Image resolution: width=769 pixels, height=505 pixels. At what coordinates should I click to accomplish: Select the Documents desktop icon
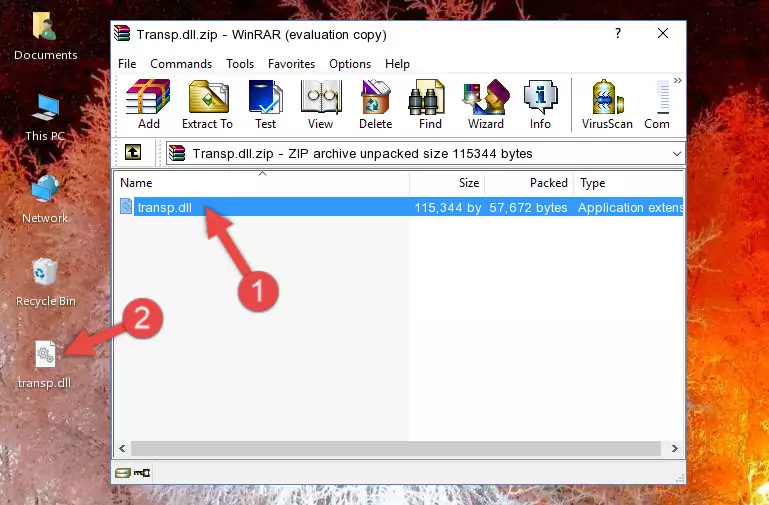click(x=45, y=37)
